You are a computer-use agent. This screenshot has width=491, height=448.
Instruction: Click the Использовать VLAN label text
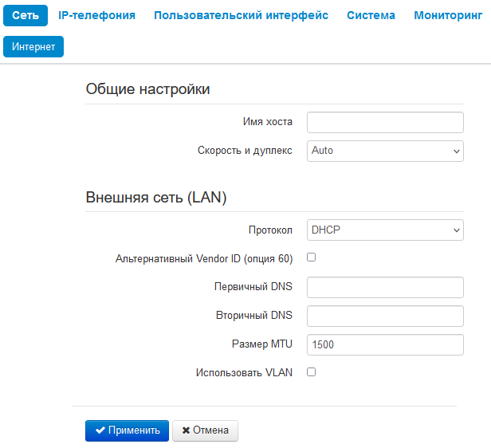click(x=244, y=372)
